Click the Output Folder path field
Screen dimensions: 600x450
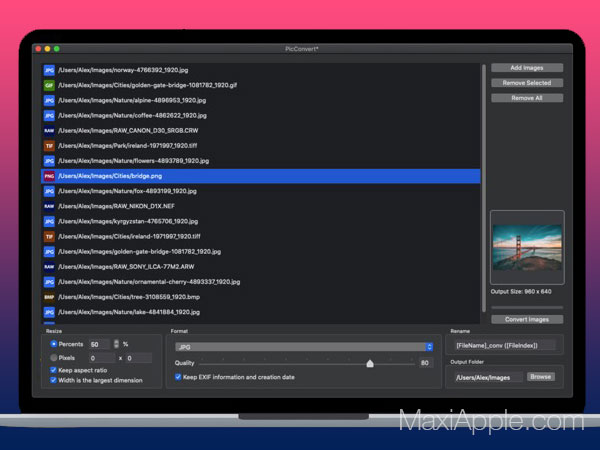pos(488,377)
